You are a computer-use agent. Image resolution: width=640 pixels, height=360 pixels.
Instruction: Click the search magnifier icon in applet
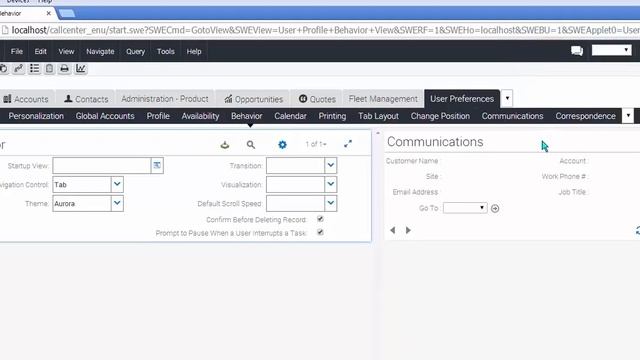click(x=251, y=144)
